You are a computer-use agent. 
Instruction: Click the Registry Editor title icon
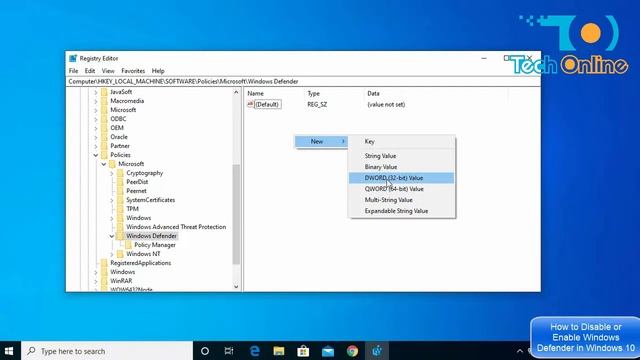[x=73, y=58]
